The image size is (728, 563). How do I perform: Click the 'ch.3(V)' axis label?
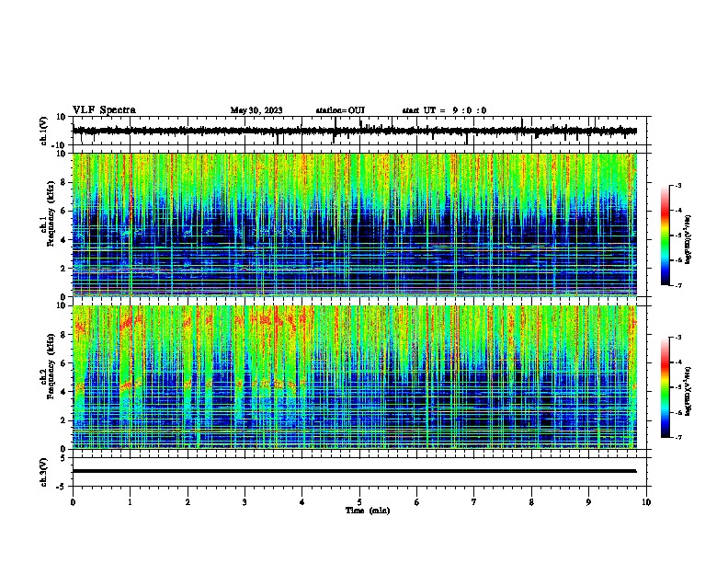[44, 472]
